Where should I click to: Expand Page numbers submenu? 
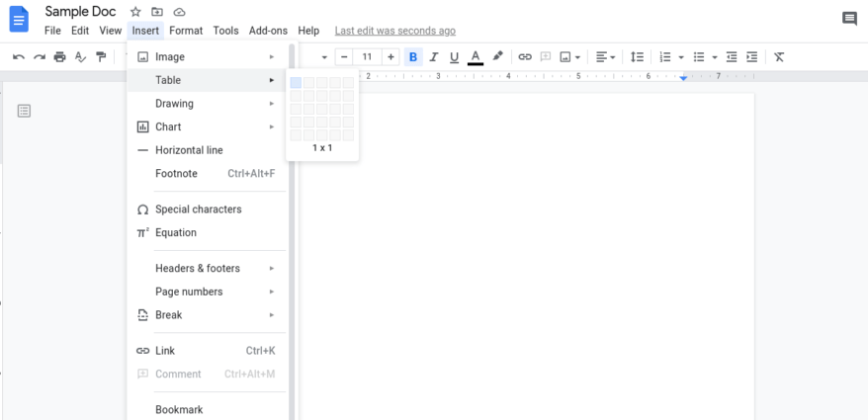pyautogui.click(x=208, y=292)
